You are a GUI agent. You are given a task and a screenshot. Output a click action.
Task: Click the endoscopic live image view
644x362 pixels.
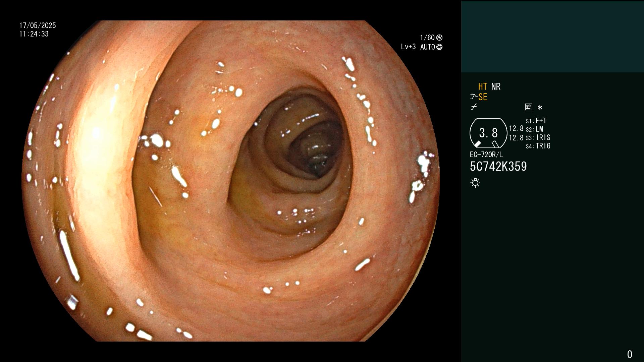(231, 181)
